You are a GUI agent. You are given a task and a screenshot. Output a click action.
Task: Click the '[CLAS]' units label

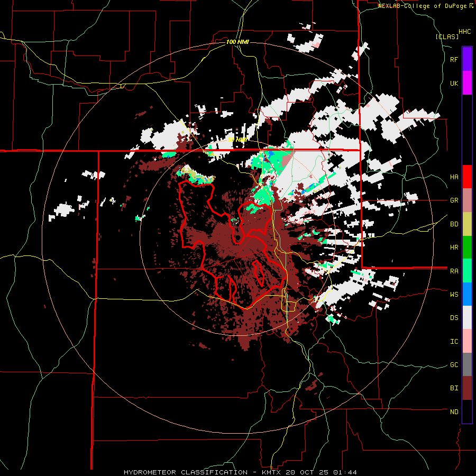pos(447,36)
